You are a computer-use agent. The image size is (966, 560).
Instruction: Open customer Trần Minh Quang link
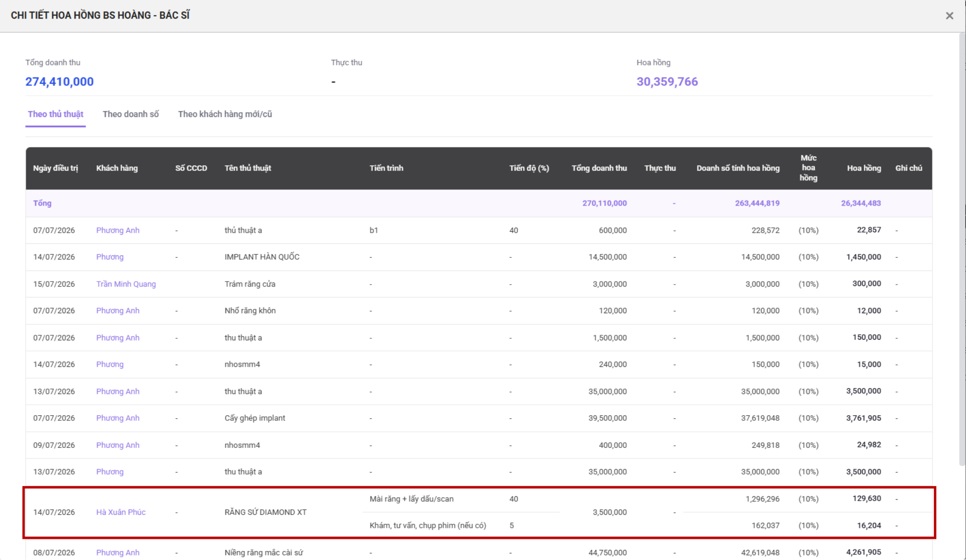126,284
